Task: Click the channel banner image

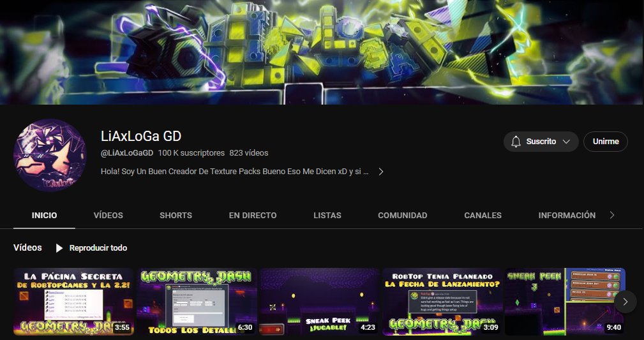Action: click(x=322, y=52)
